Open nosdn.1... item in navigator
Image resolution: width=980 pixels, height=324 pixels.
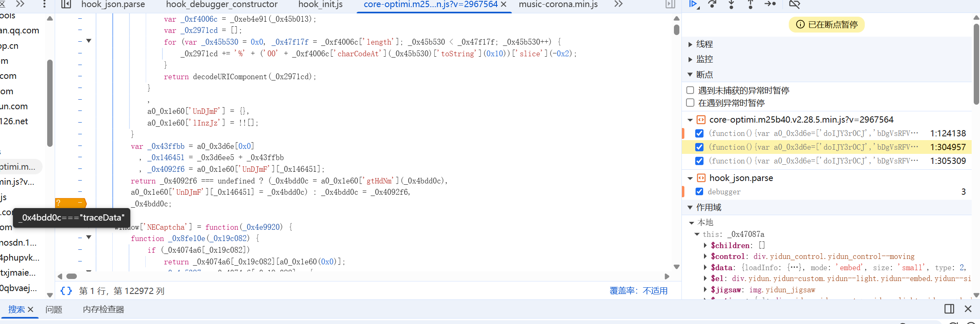tap(18, 242)
